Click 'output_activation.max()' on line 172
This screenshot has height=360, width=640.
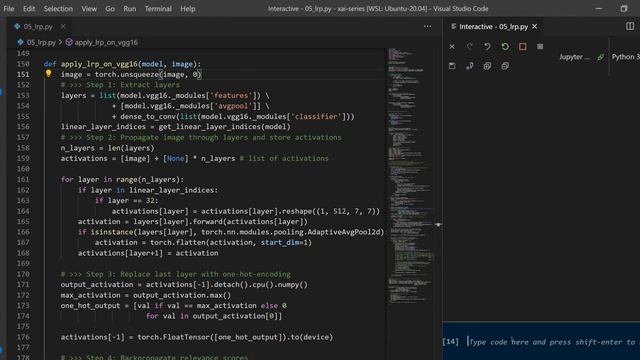point(182,296)
